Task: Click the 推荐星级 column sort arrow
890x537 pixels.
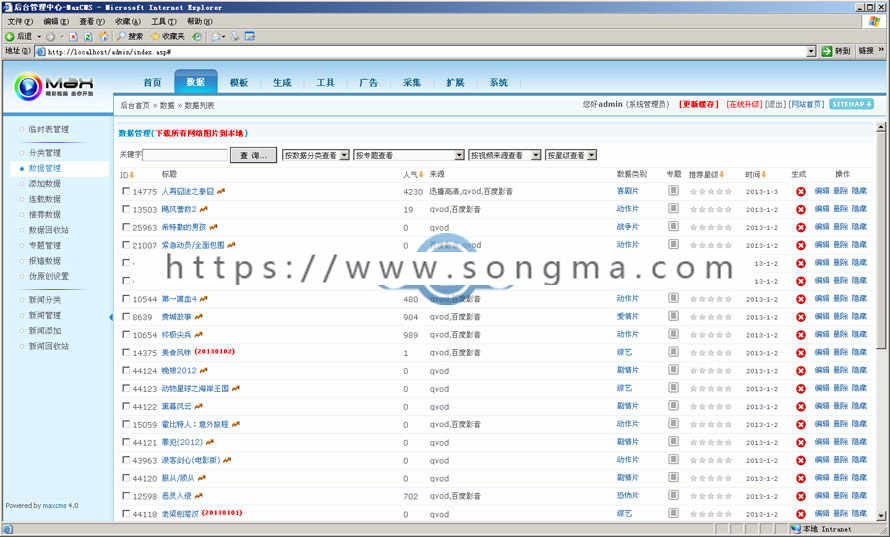Action: [x=721, y=174]
